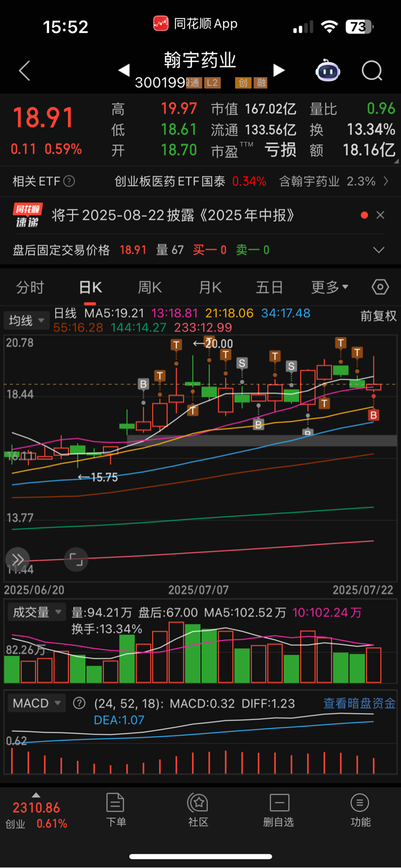Expand the chart toolbar double-arrow
Image resolution: width=401 pixels, height=868 pixels.
(18, 560)
